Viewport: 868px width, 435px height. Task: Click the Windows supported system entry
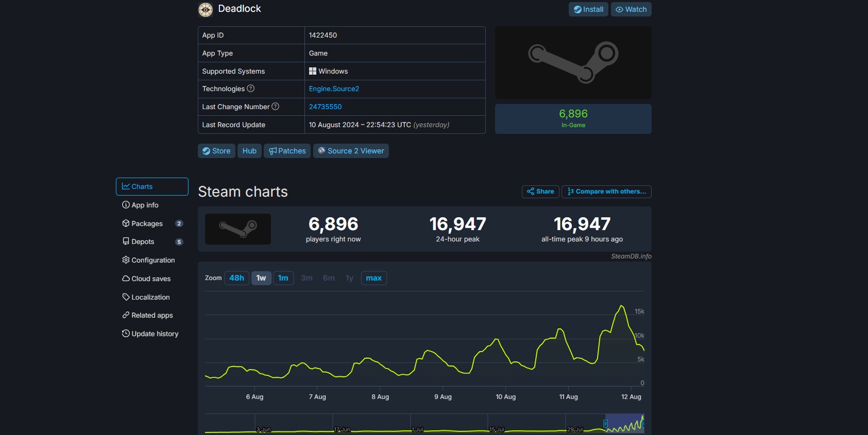pyautogui.click(x=328, y=71)
